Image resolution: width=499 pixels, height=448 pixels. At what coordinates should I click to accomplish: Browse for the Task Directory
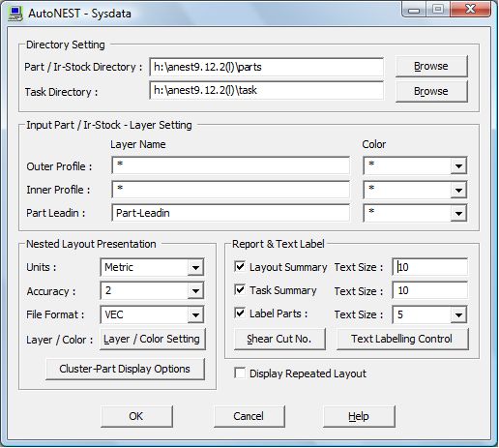pyautogui.click(x=431, y=91)
